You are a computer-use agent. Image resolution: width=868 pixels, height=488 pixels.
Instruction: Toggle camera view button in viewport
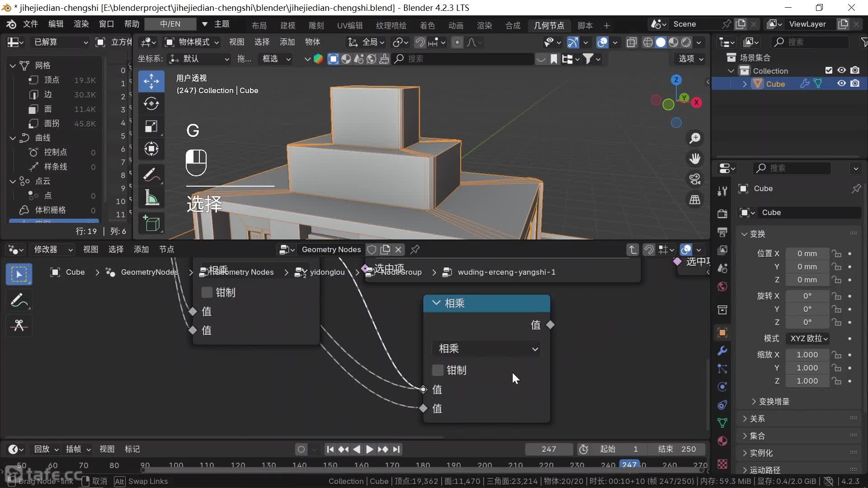coord(695,179)
